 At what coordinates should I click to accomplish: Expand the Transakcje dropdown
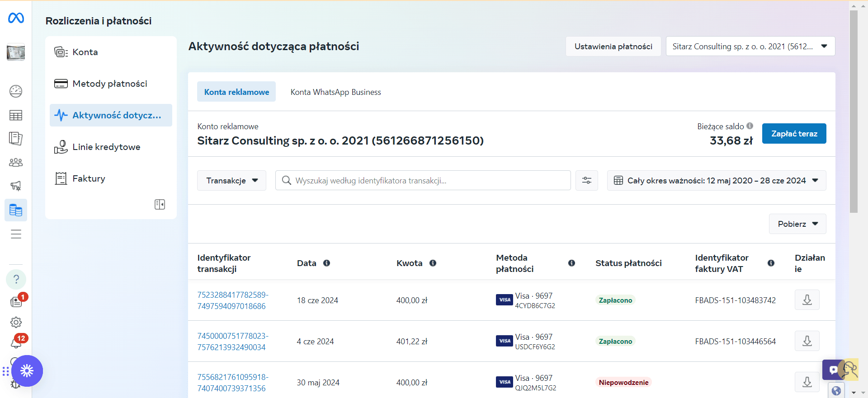coord(231,180)
